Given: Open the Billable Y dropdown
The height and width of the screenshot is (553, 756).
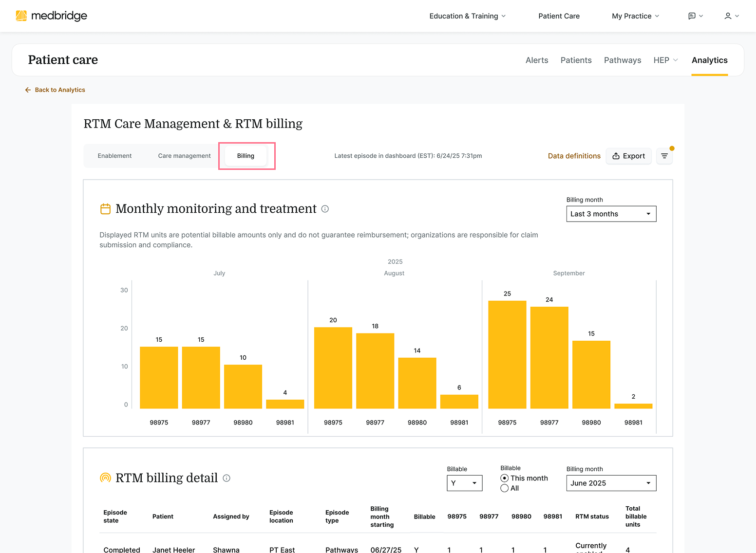Looking at the screenshot, I should [464, 483].
